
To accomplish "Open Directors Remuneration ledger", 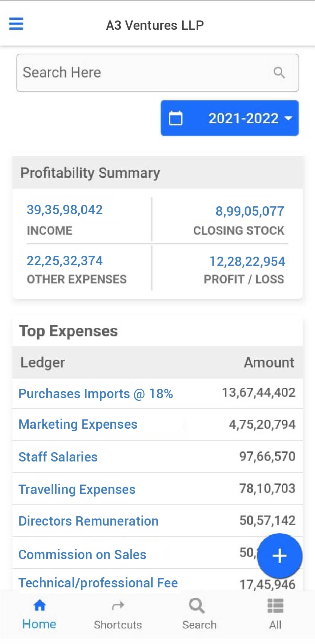I will click(88, 521).
